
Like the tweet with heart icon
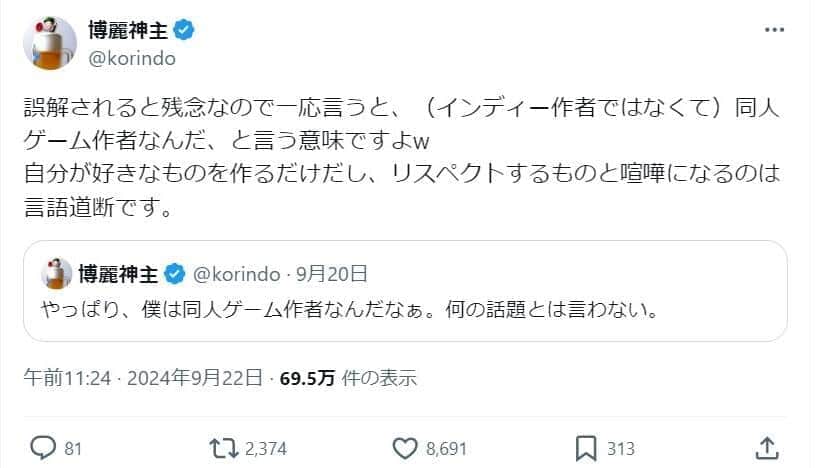(405, 447)
